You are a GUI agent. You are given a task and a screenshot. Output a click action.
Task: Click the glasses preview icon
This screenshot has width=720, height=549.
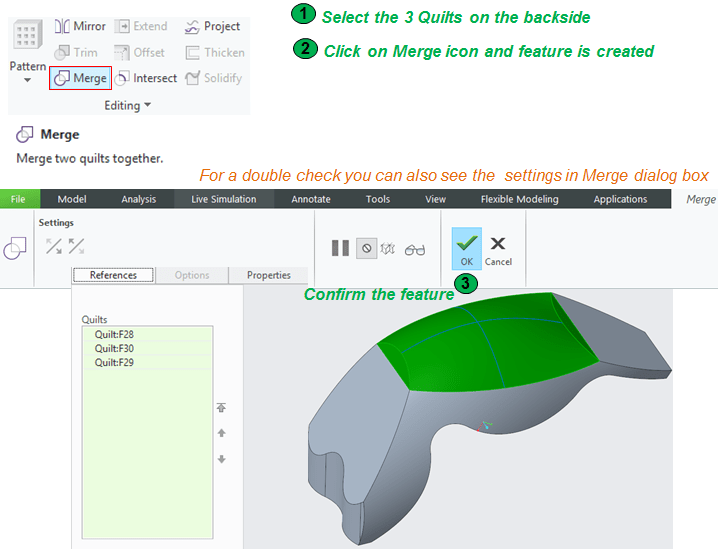click(x=415, y=250)
